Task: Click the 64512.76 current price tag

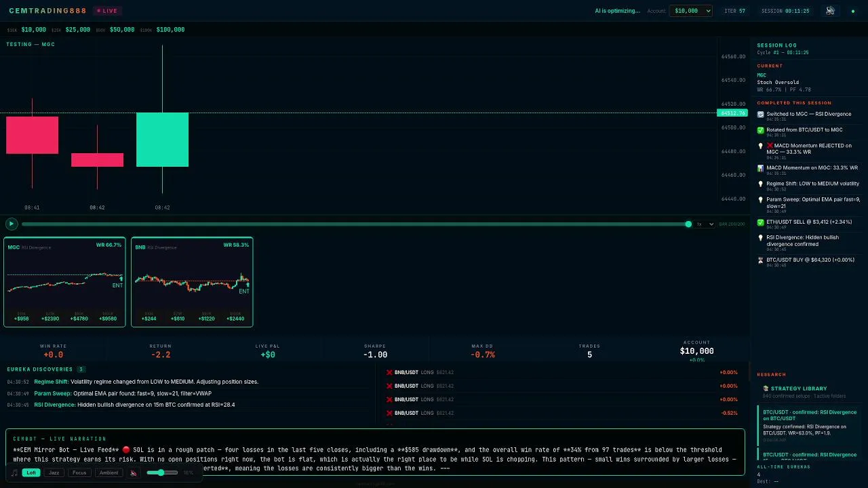Action: point(732,113)
